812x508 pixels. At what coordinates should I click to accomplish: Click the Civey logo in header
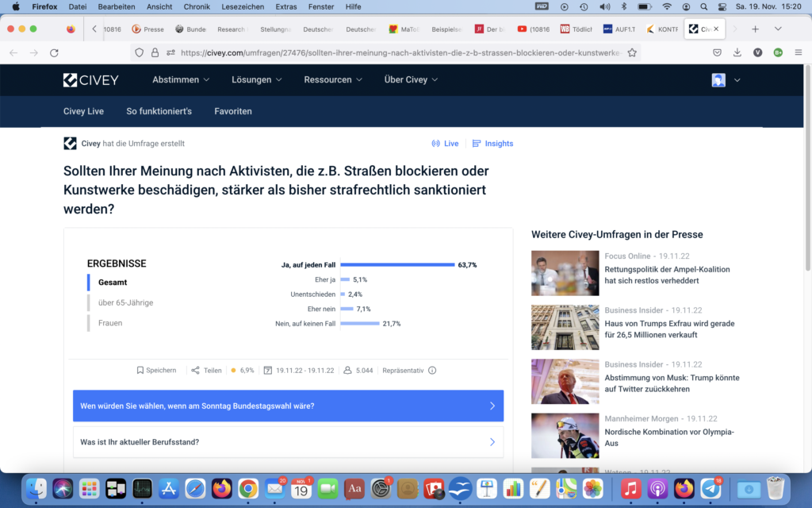90,79
